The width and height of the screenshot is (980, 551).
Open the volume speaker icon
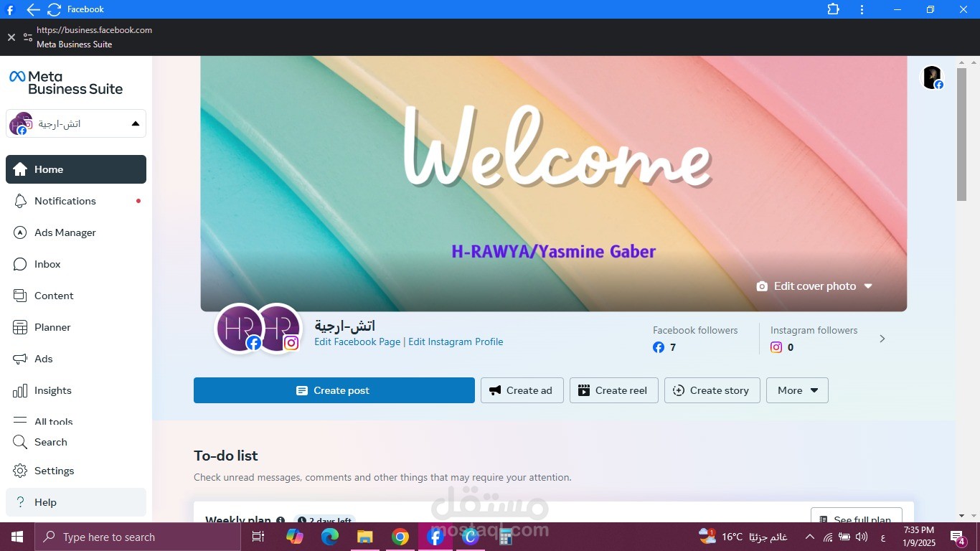(x=862, y=537)
